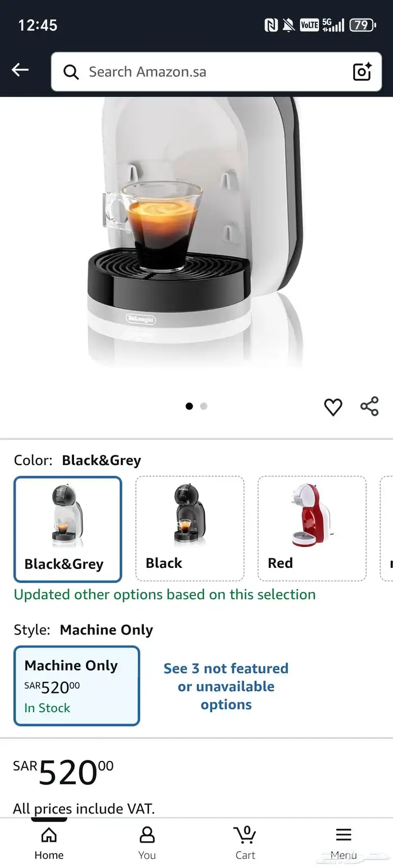Add product to wishlist heart icon

pos(333,407)
